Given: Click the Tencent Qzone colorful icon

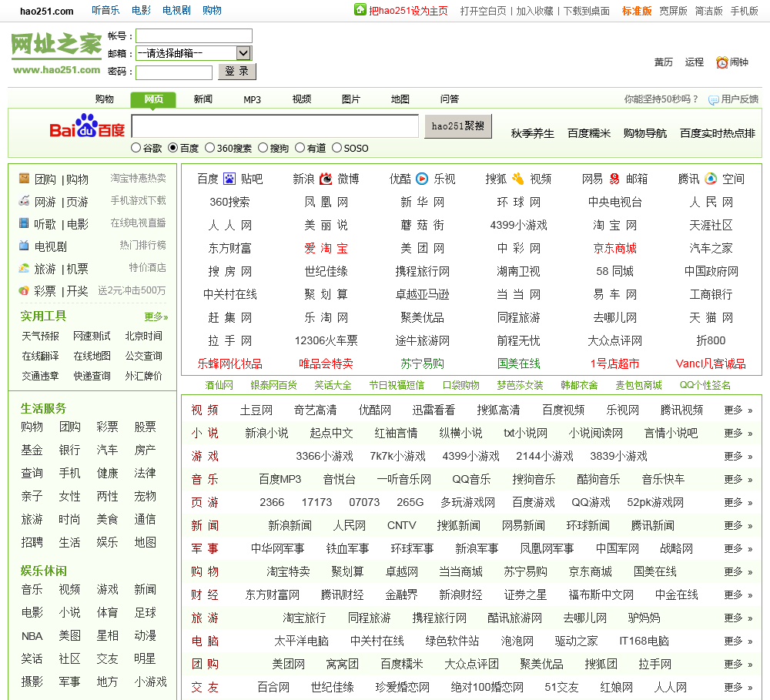Looking at the screenshot, I should (711, 179).
